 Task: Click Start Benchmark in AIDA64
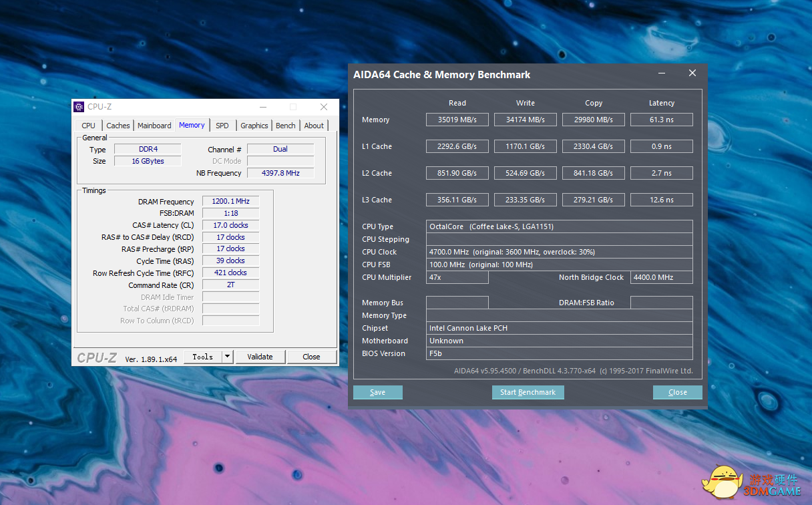[528, 392]
